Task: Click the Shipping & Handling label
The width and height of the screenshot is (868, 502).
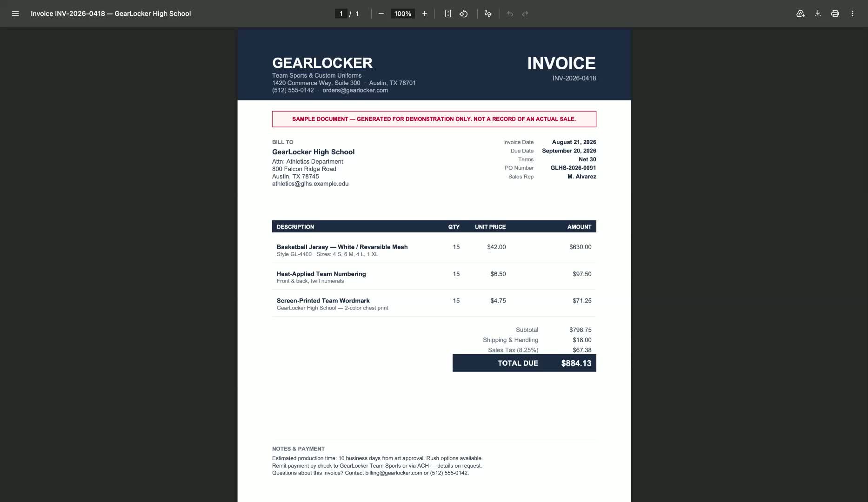Action: point(510,340)
